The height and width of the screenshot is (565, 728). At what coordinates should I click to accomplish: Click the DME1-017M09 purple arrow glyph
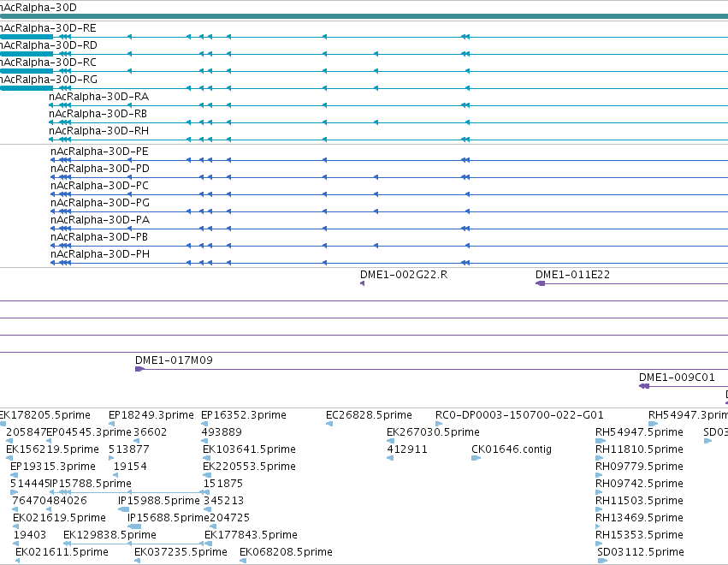pos(139,369)
